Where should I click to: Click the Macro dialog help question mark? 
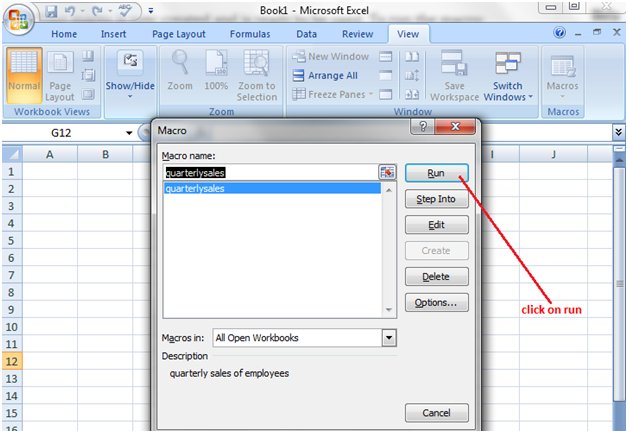(x=423, y=127)
